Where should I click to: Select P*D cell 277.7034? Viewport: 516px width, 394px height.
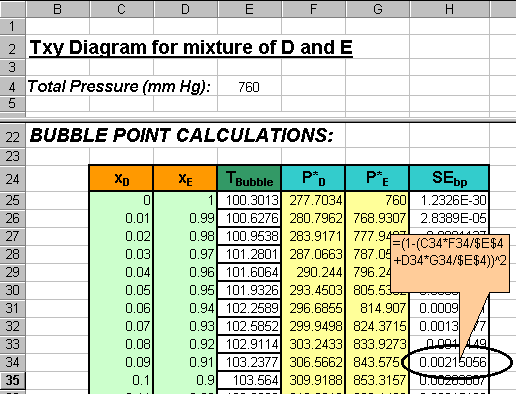[x=313, y=200]
